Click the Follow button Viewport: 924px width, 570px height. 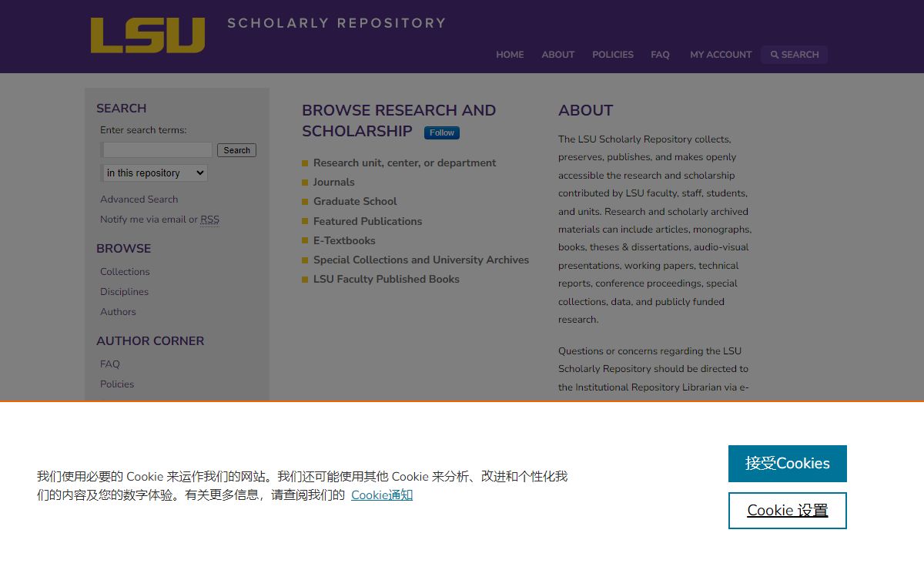pos(442,132)
